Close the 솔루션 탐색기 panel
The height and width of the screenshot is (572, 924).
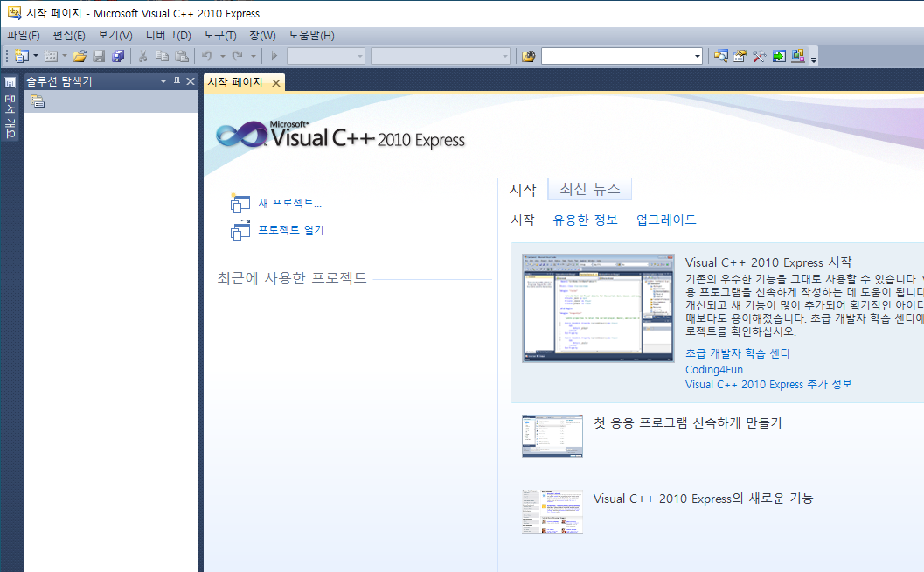191,81
